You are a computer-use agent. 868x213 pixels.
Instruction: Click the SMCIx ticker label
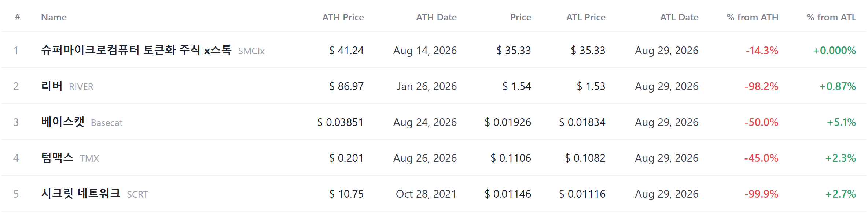click(251, 51)
